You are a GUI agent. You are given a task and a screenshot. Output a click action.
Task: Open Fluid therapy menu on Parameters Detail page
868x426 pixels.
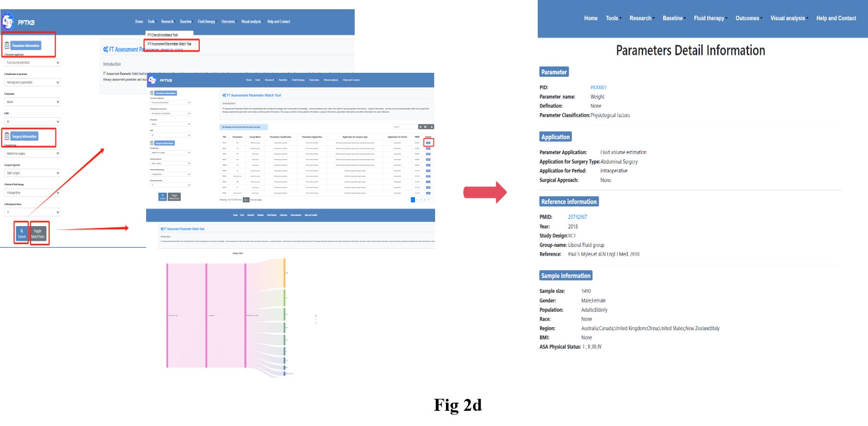click(x=709, y=18)
